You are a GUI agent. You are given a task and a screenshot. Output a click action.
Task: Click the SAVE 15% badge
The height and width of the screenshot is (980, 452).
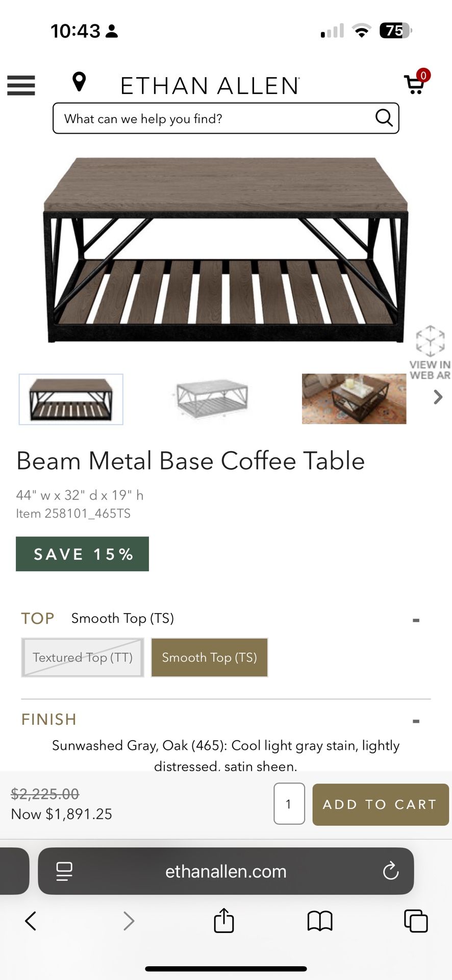click(82, 554)
